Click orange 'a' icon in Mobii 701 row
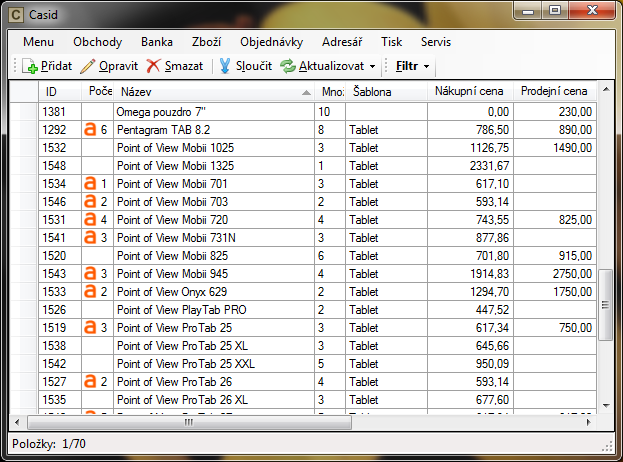The width and height of the screenshot is (623, 462). coord(90,184)
